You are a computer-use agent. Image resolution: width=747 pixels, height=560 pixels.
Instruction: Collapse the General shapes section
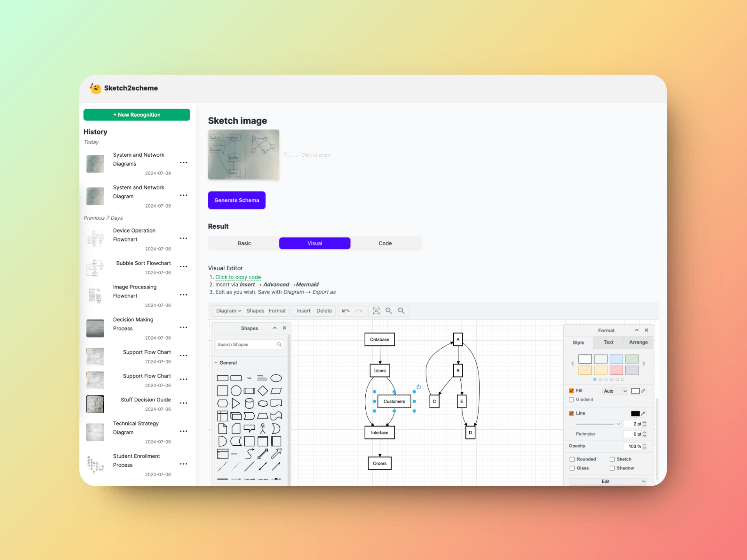[216, 362]
